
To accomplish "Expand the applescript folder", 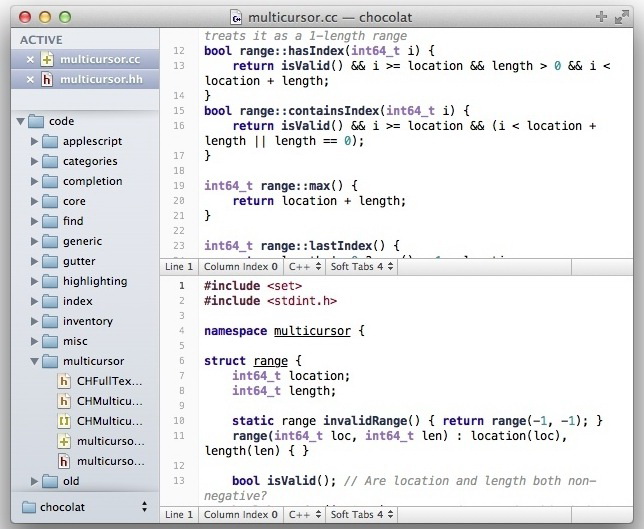I will click(36, 141).
